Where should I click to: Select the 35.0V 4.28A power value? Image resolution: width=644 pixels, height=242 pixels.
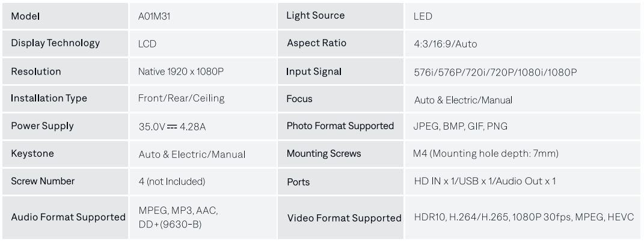(x=173, y=127)
